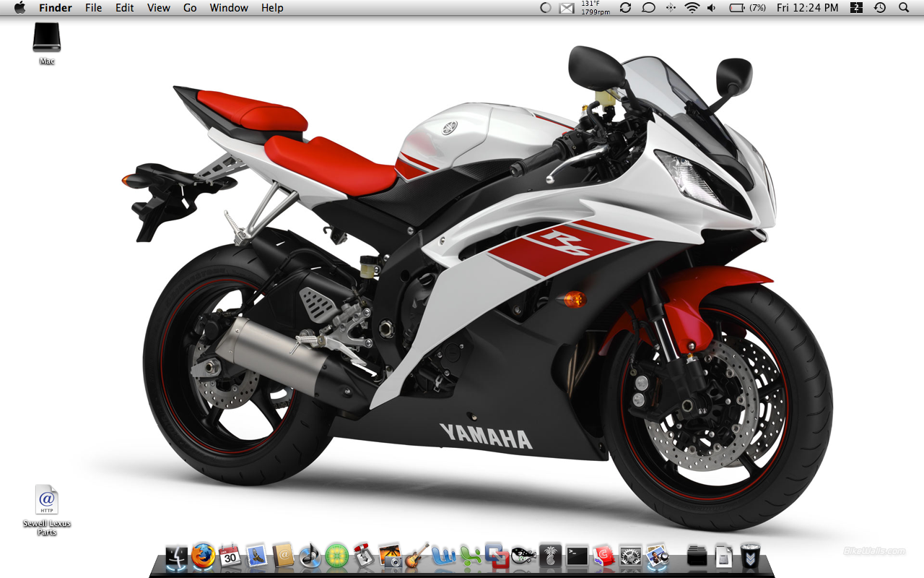Launch Microsoft Excel from the Dock
Viewport: 924px width, 578px height.
(x=471, y=555)
